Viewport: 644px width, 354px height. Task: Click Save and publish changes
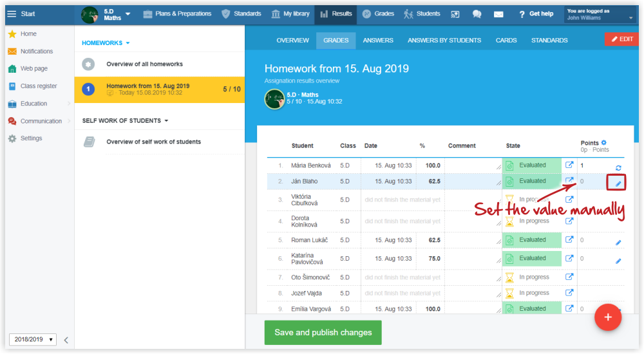coord(323,333)
